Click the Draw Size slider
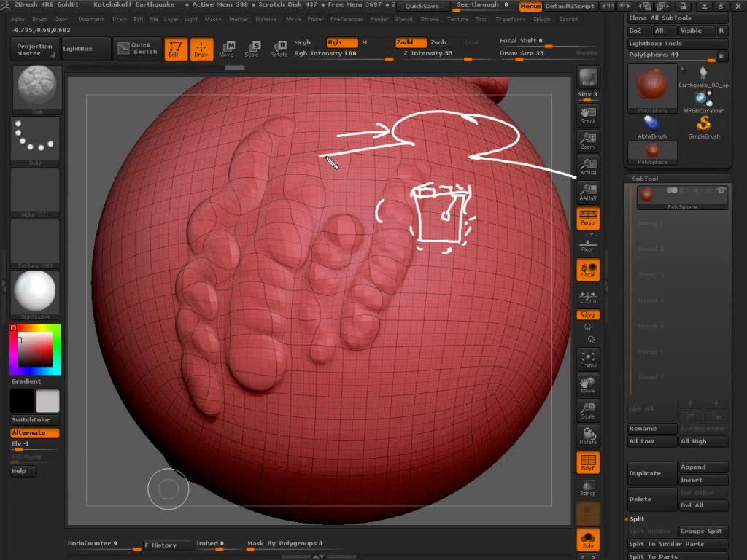This screenshot has width=747, height=560. (x=547, y=55)
